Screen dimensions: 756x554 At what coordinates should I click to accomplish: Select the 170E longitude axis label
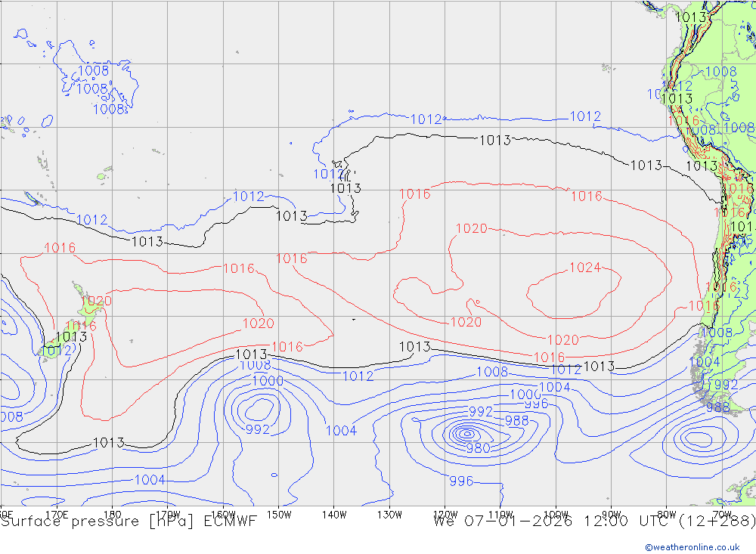pyautogui.click(x=57, y=515)
